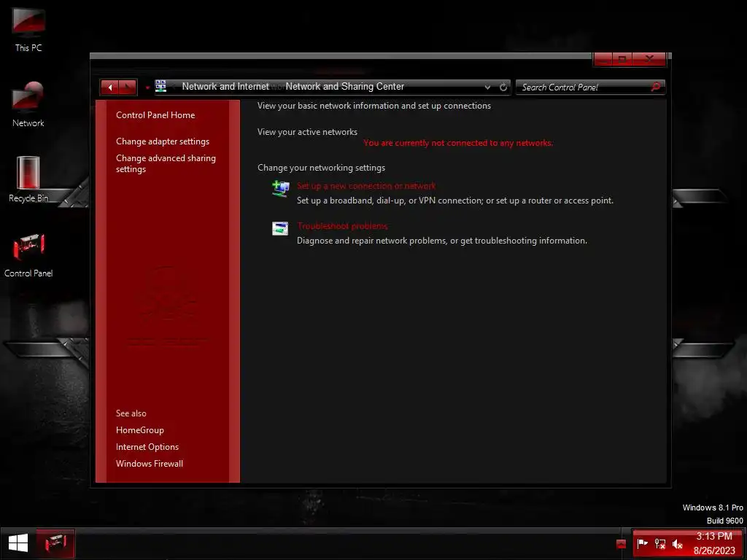Click the Troubleshoot problems link
747x560 pixels.
coord(342,226)
